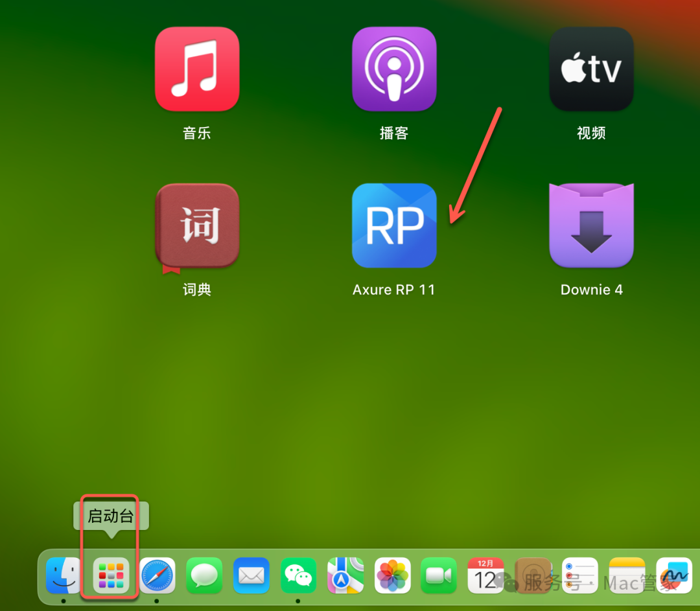The image size is (700, 611).
Task: Open Notes from the Dock
Action: (x=627, y=575)
